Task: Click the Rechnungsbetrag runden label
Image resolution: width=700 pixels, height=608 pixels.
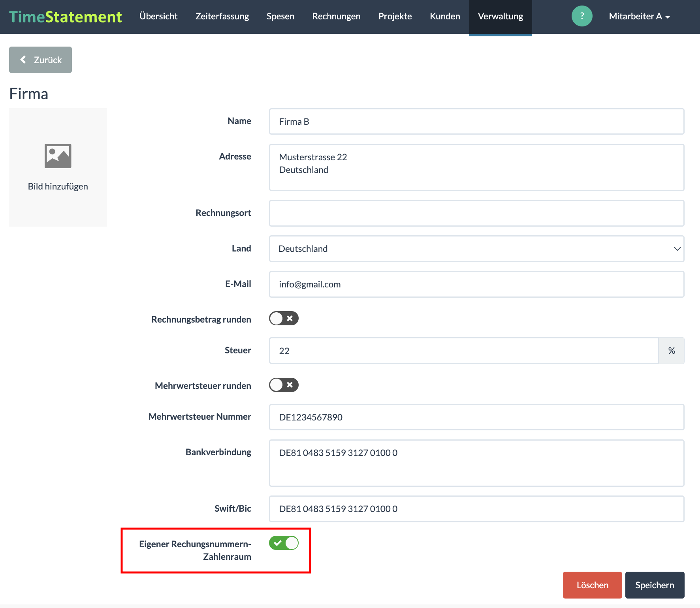Action: point(201,319)
